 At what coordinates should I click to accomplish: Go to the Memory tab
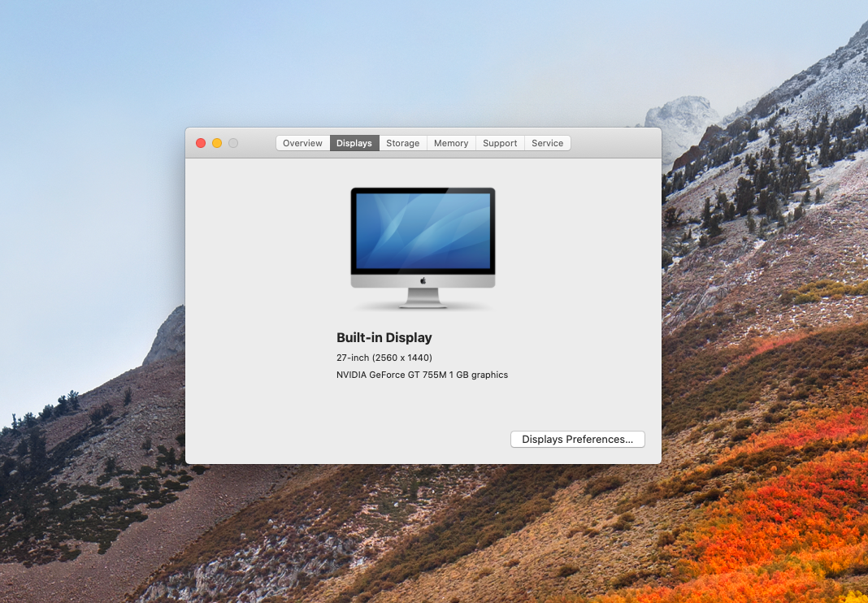coord(451,143)
